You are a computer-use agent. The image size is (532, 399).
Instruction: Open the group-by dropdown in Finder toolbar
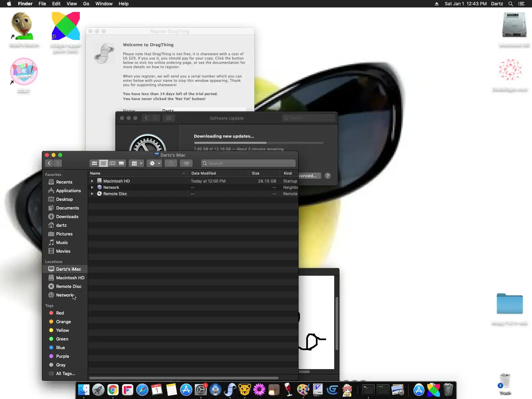click(136, 163)
